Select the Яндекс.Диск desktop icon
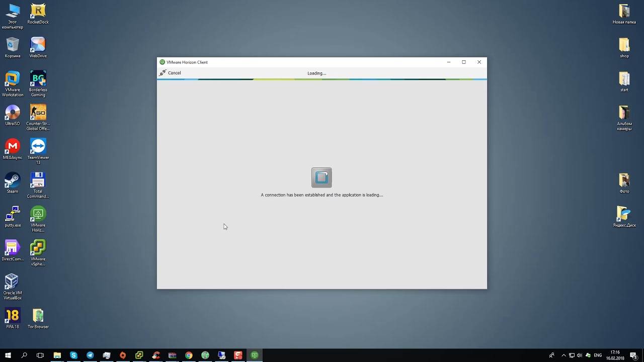644x362 pixels. 624,217
